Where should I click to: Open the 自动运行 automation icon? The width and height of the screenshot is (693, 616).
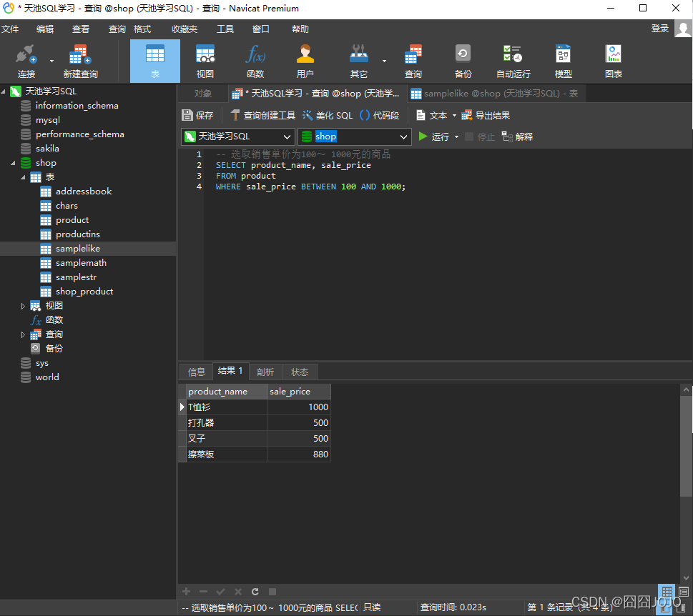(513, 61)
